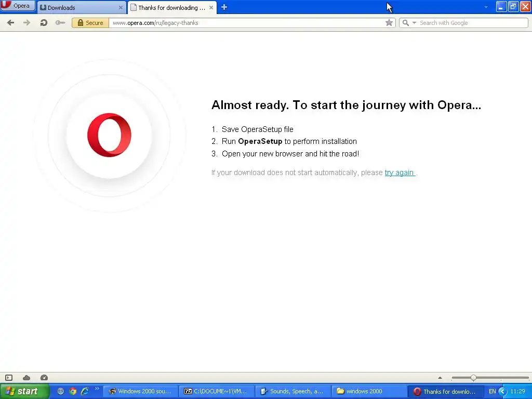Click the first quick launch icon
This screenshot has height=399, width=532.
(x=60, y=391)
